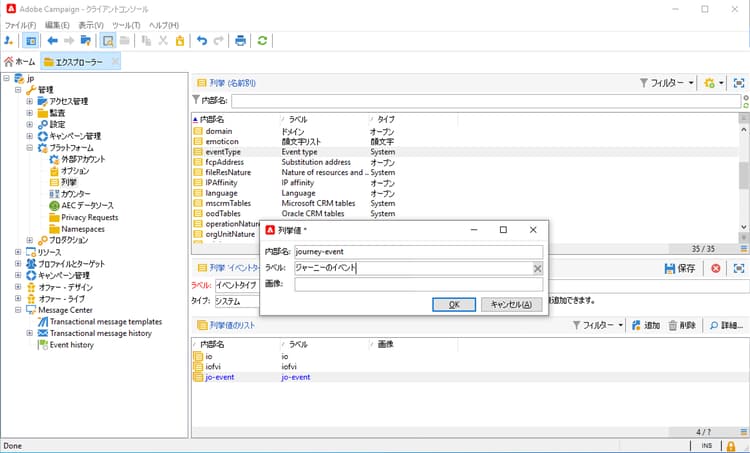The width and height of the screenshot is (750, 453).
Task: Click the lock icon in status bar
Action: (730, 446)
